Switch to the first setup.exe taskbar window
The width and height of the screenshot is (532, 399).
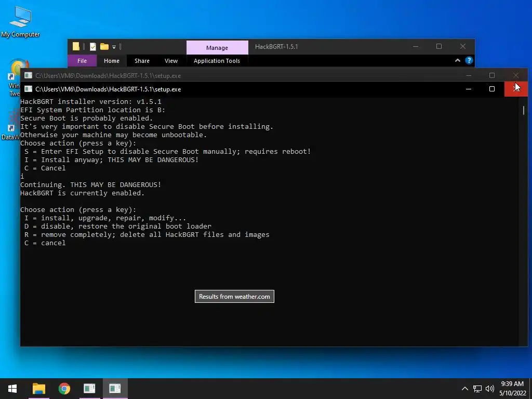[x=89, y=389]
